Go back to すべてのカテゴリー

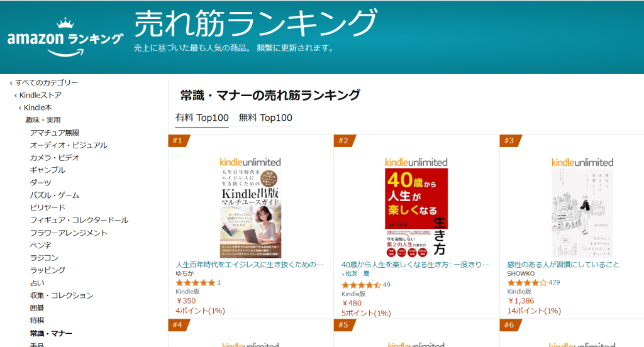[47, 83]
